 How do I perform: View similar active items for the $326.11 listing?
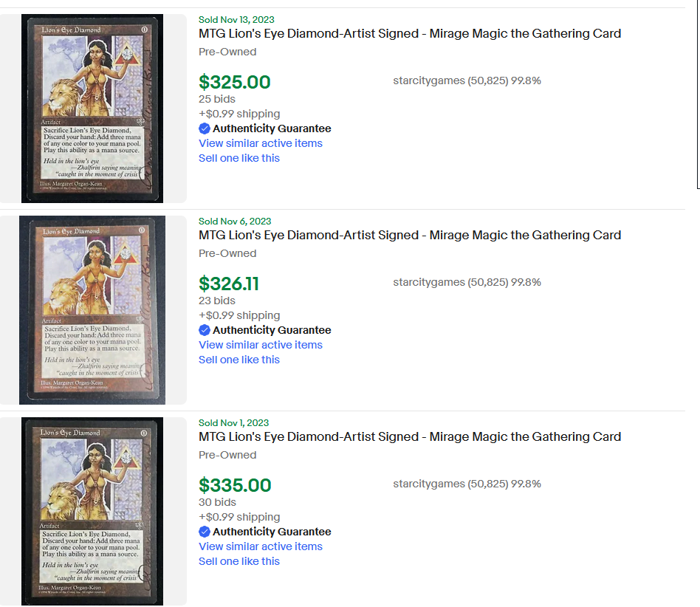point(260,345)
